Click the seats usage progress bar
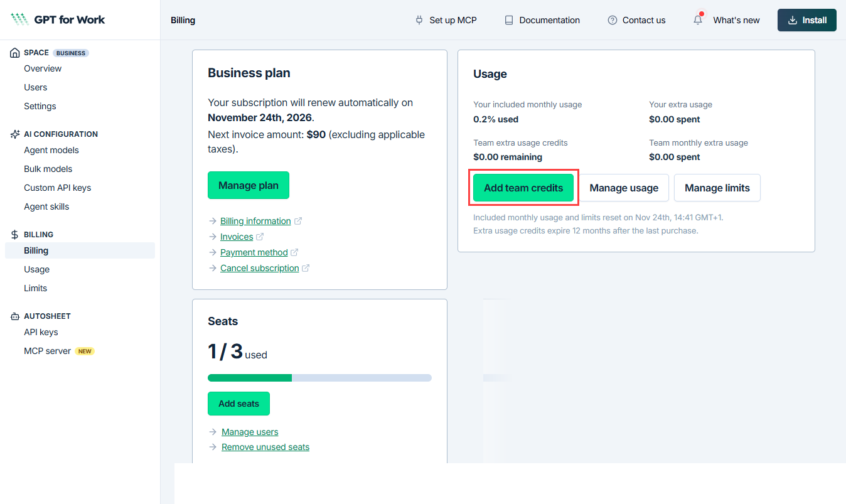 coord(319,378)
